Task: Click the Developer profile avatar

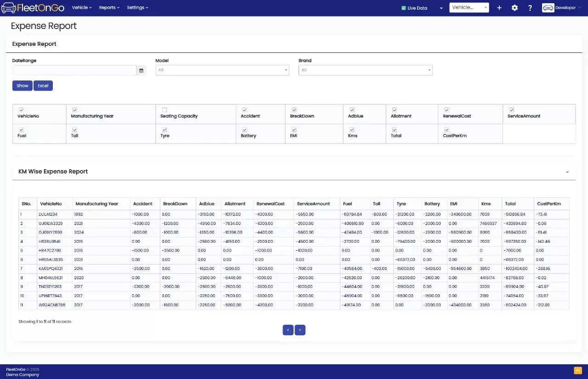Action: 548,8
